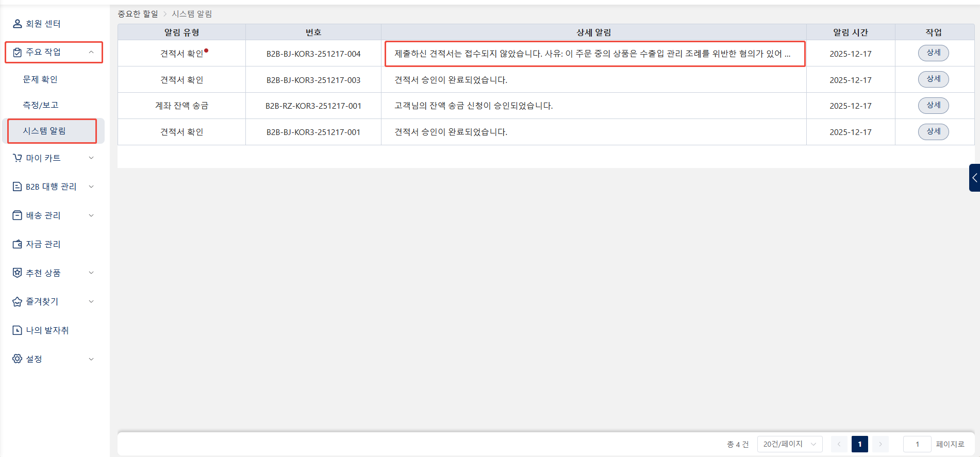980x457 pixels.
Task: Click the 상세 알림 column header
Action: point(593,32)
